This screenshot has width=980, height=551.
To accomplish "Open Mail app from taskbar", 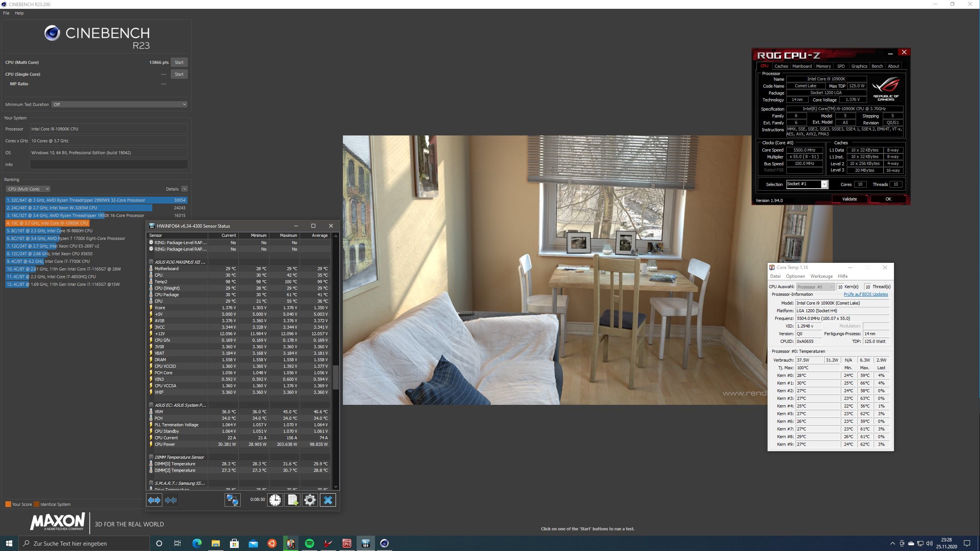I will point(253,543).
